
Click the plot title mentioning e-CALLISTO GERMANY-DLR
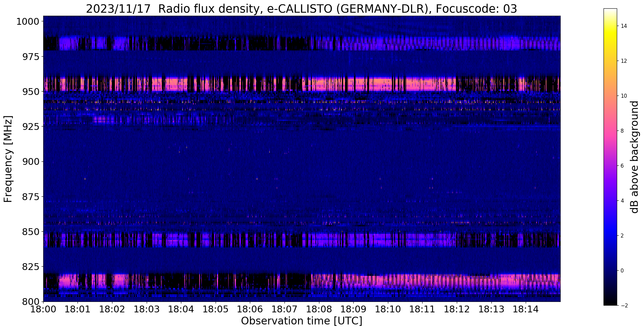tap(301, 9)
